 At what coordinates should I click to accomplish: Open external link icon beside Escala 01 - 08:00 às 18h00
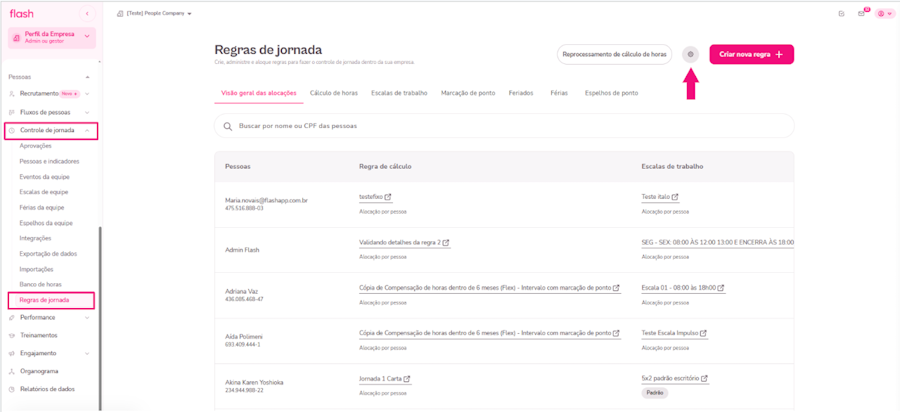721,287
